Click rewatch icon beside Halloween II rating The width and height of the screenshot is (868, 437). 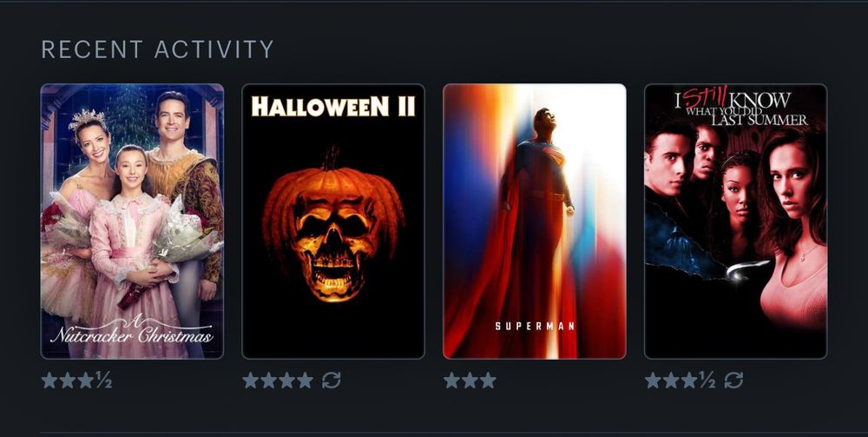click(x=332, y=380)
